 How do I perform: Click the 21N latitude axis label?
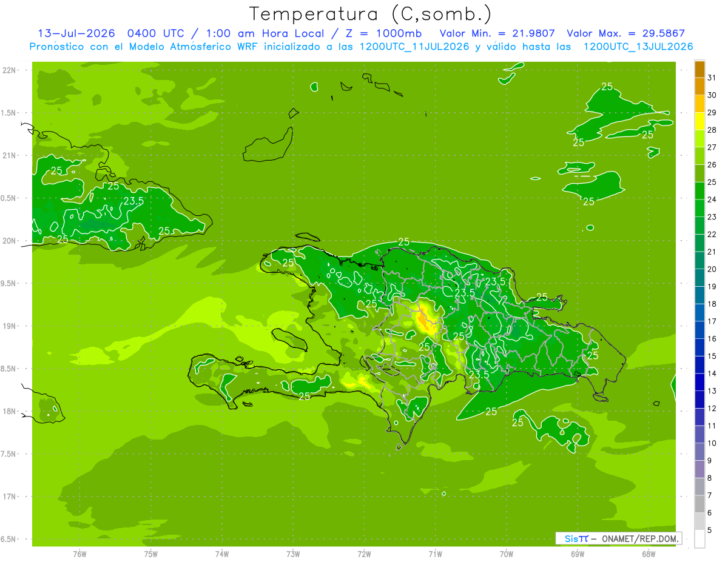point(9,155)
